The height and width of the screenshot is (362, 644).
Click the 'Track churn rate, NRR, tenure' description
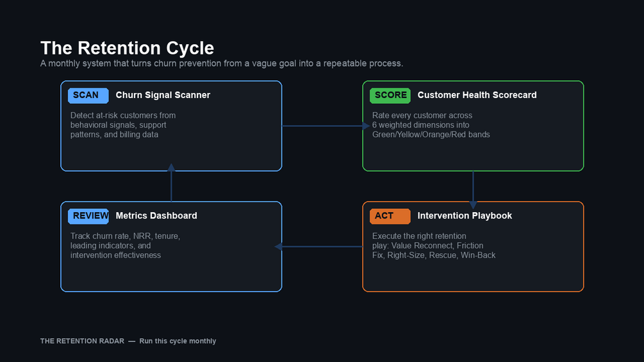pos(125,245)
